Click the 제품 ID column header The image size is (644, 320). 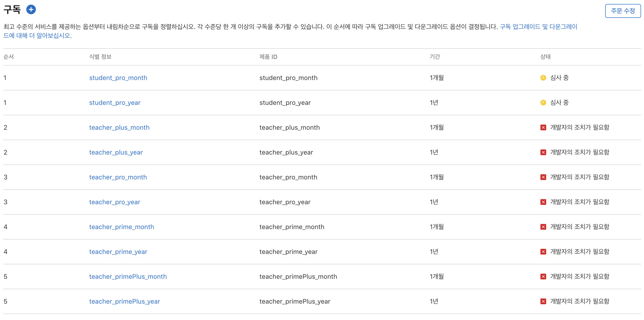tap(268, 57)
